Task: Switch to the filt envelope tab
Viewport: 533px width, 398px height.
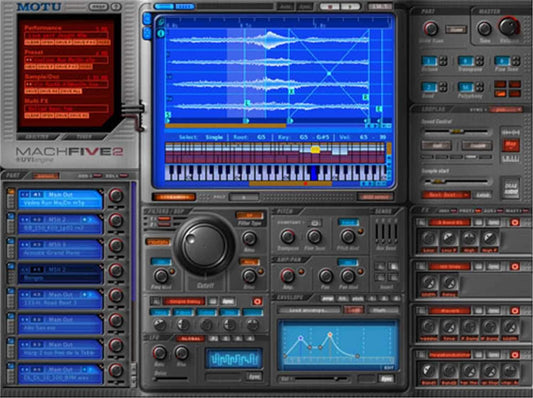Action: point(343,299)
